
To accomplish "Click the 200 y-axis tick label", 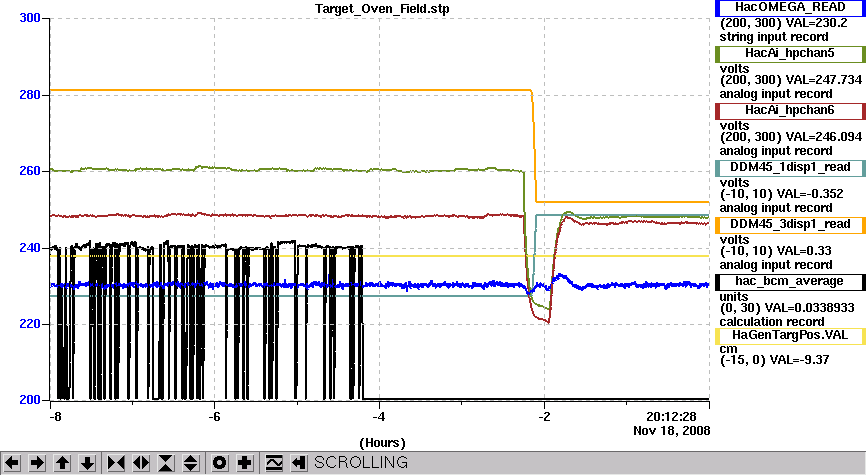I will (30, 400).
